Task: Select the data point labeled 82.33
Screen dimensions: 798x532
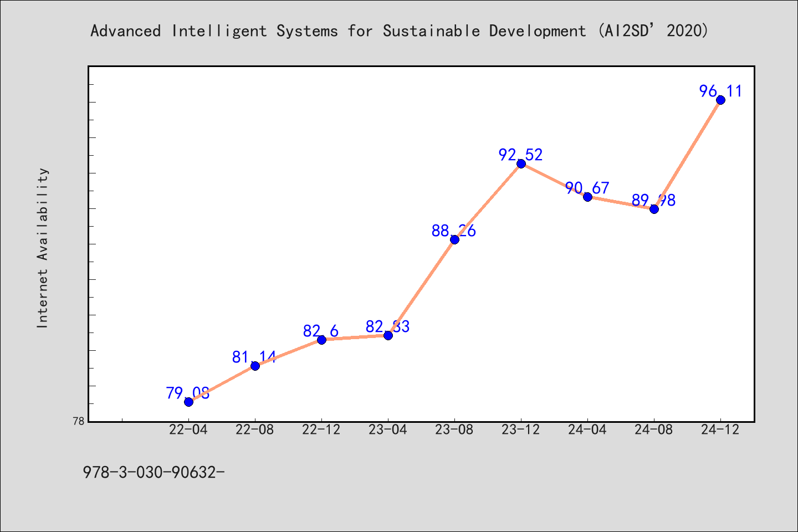Action: [x=388, y=335]
